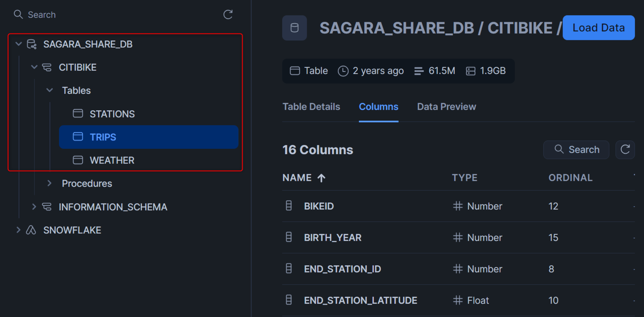Click the CITIBIKE schema icon
This screenshot has height=317, width=644.
pos(47,67)
